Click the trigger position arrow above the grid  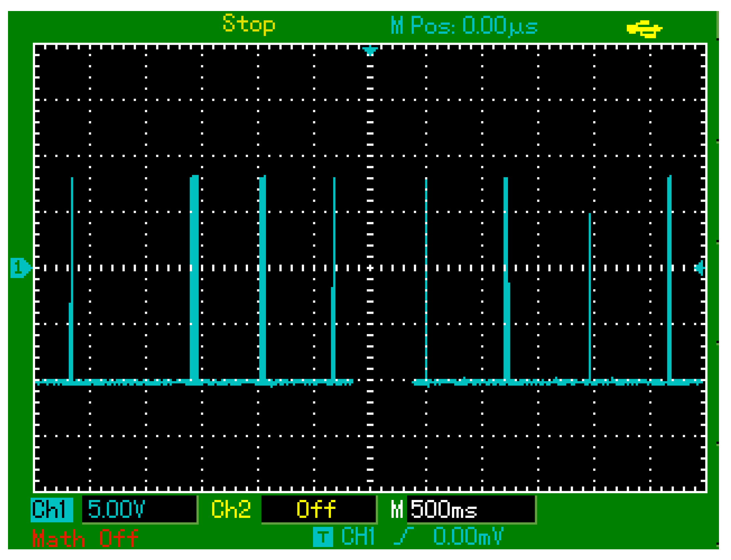pos(369,50)
